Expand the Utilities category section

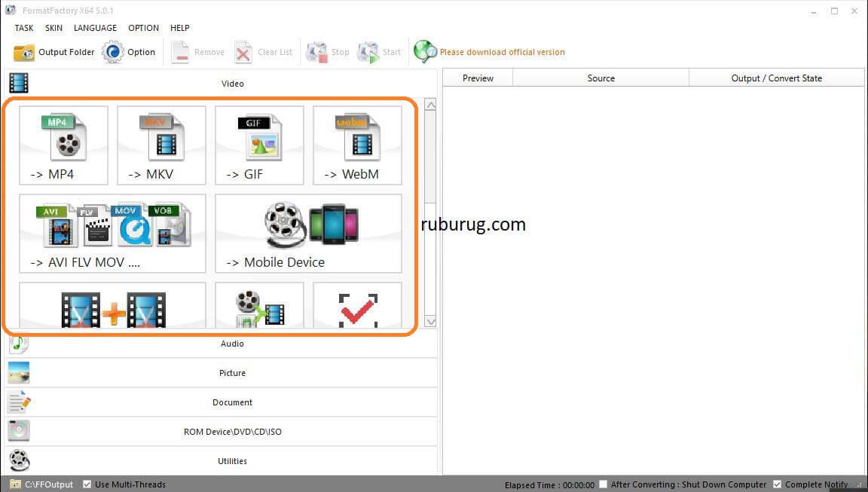click(222, 460)
